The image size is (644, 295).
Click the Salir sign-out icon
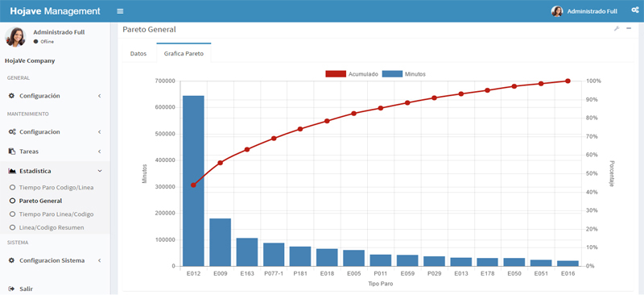coord(11,289)
